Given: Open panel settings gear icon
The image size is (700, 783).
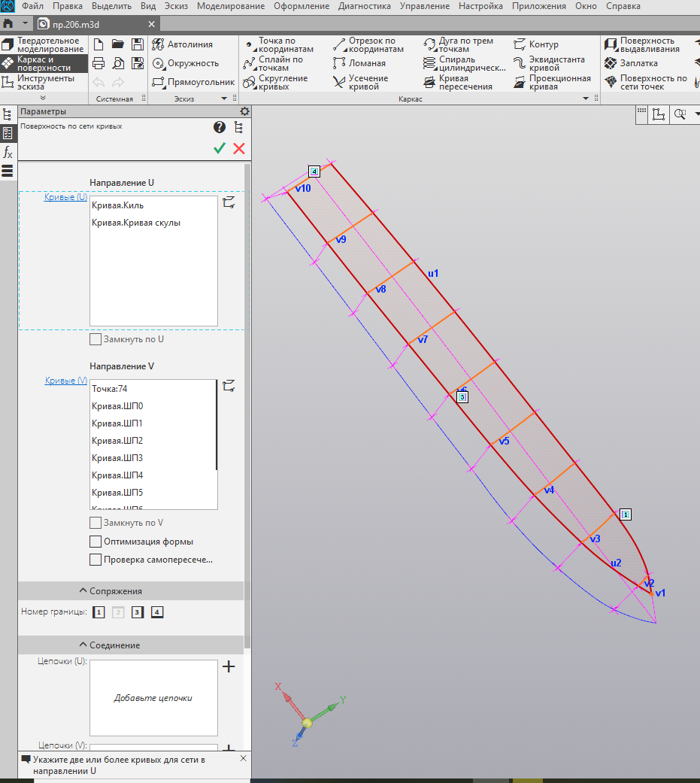Looking at the screenshot, I should point(244,111).
